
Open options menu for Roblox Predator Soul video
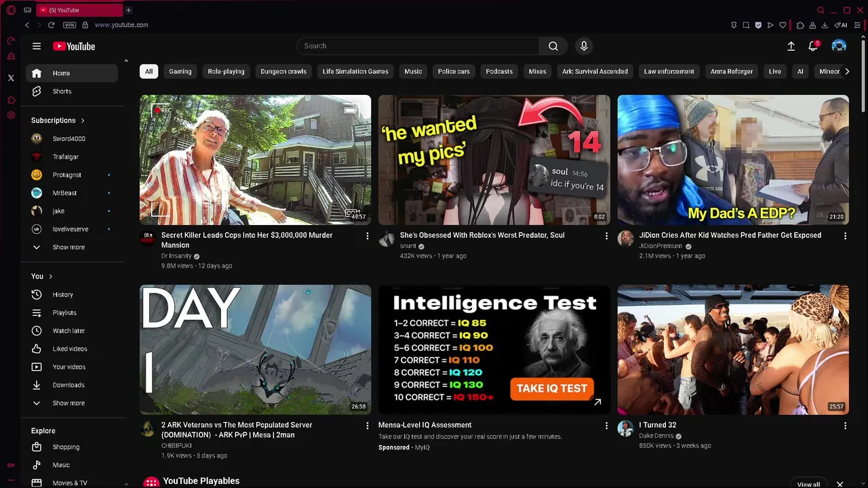click(x=606, y=236)
